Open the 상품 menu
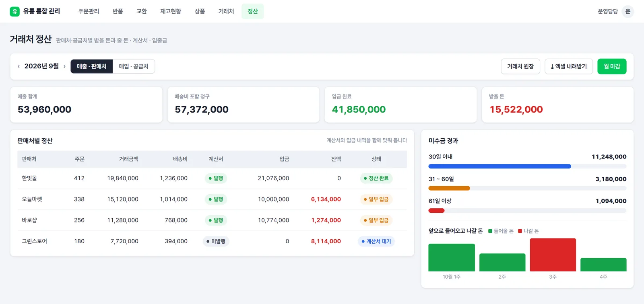The width and height of the screenshot is (644, 304). tap(200, 11)
